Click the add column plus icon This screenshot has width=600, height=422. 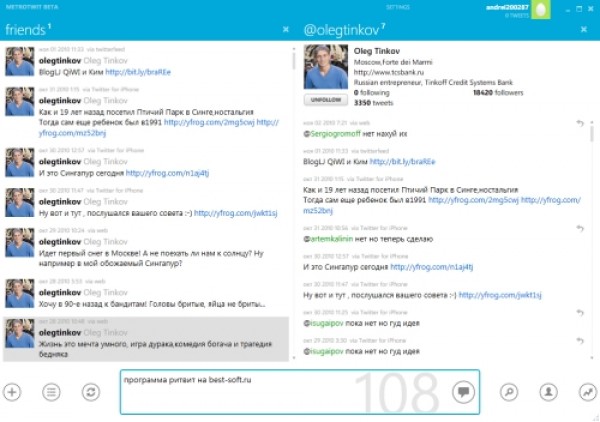12,392
